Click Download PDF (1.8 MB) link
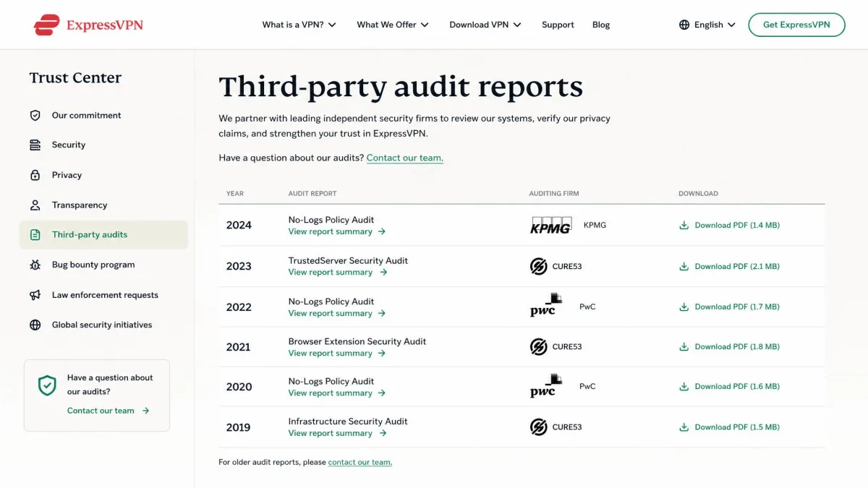 click(x=737, y=347)
